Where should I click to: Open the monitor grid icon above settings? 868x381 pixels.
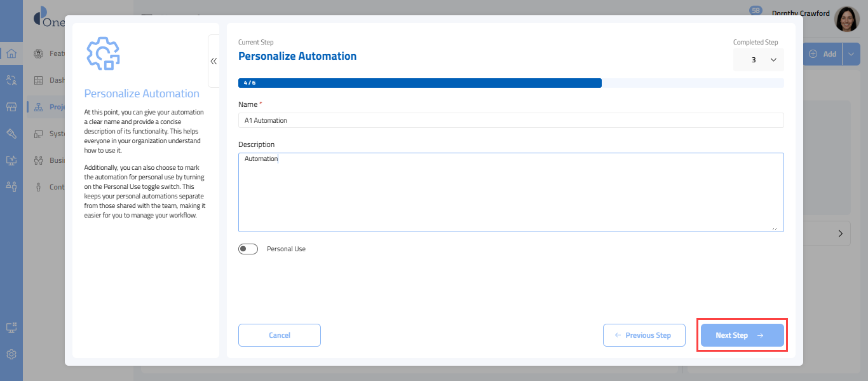tap(11, 328)
